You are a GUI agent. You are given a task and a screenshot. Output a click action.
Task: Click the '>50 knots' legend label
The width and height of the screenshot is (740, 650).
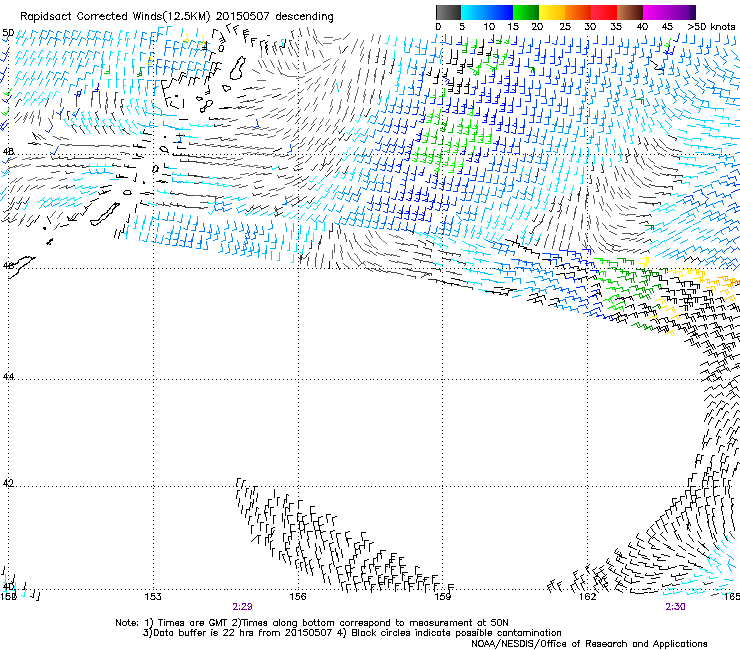tap(711, 27)
